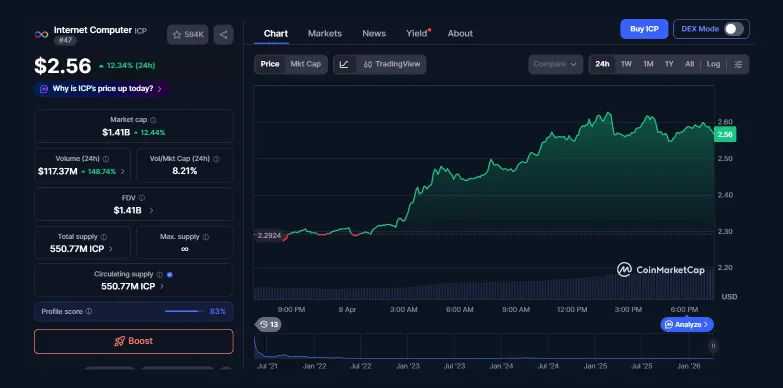Show Total supply info icon
Image resolution: width=783 pixels, height=388 pixels.
click(103, 237)
